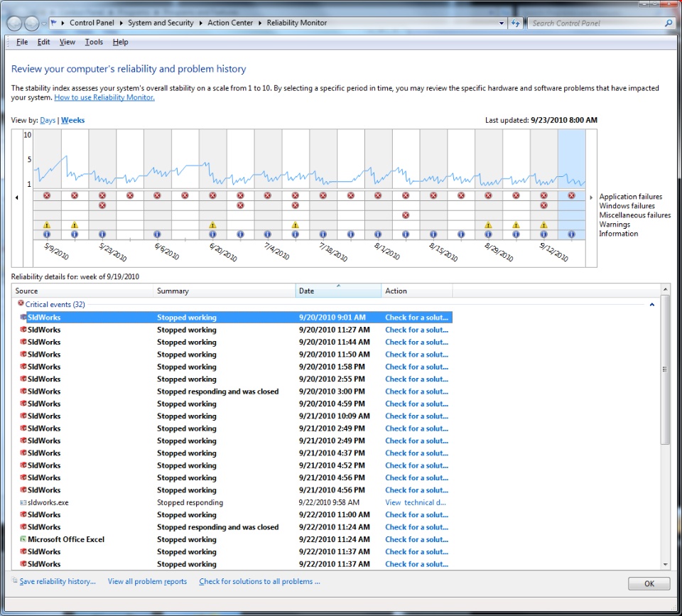The height and width of the screenshot is (616, 682).
Task: Open the Edit menu
Action: (x=43, y=42)
